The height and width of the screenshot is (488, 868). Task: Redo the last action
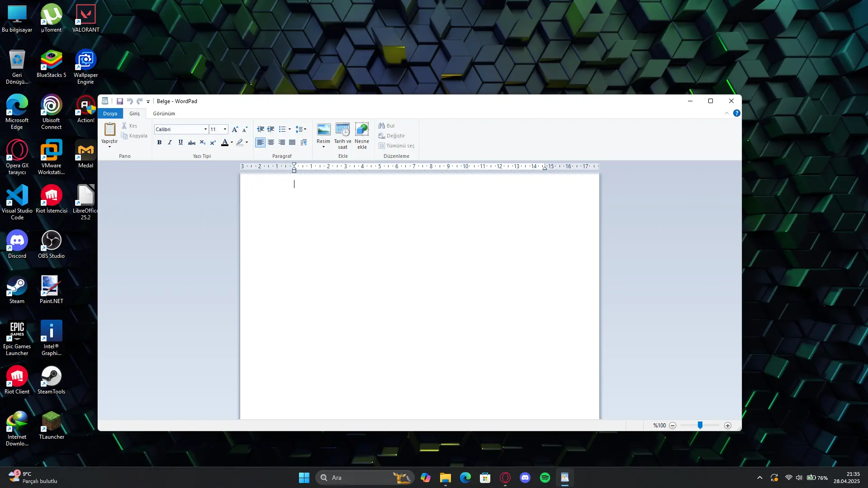point(140,101)
